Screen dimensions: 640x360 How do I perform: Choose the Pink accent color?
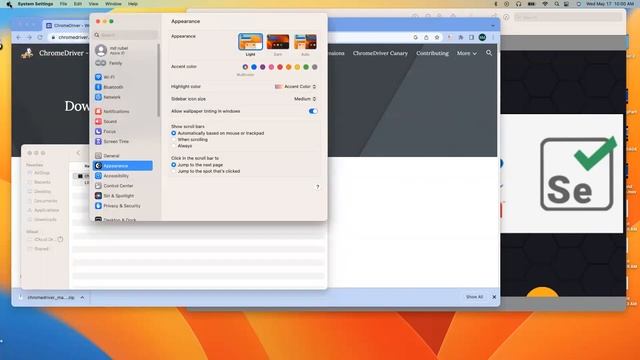coord(271,67)
